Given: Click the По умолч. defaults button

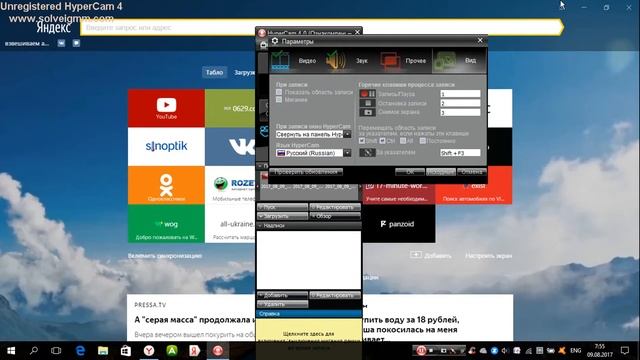Looking at the screenshot, I should (441, 172).
